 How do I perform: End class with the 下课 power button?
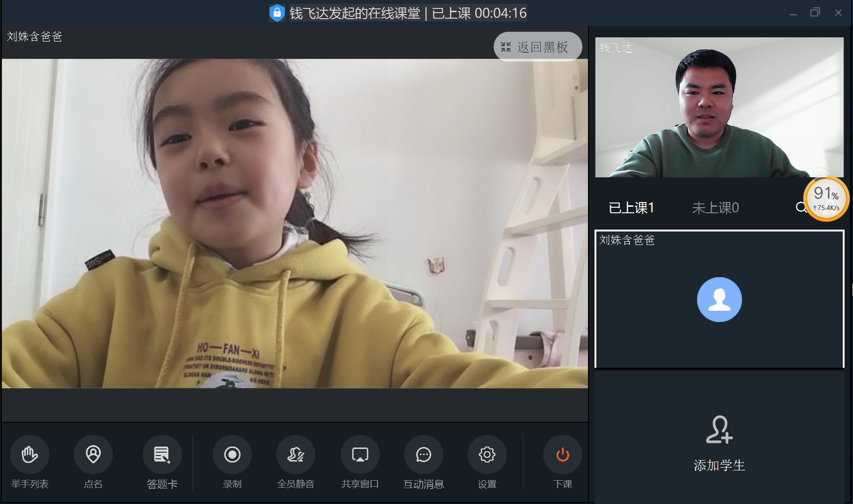click(x=562, y=455)
